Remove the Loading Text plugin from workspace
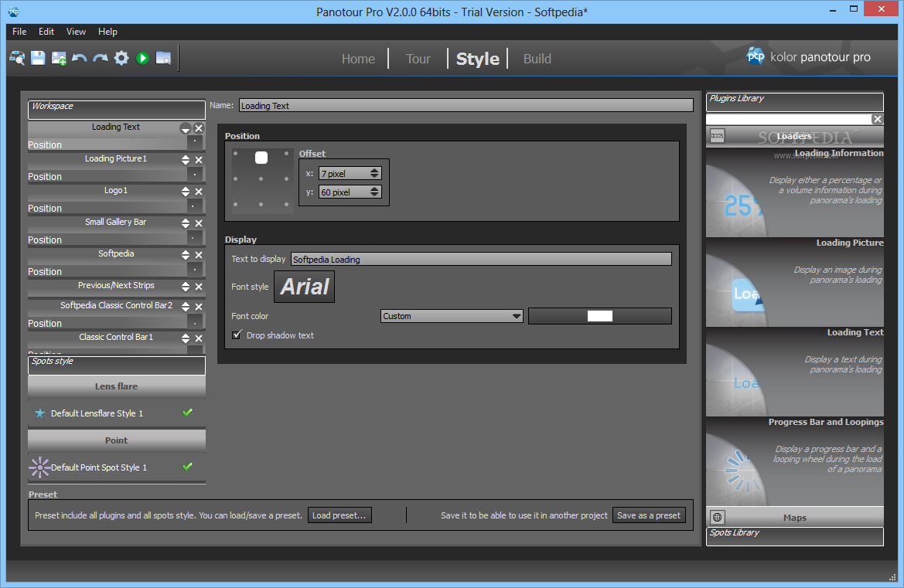 (198, 128)
